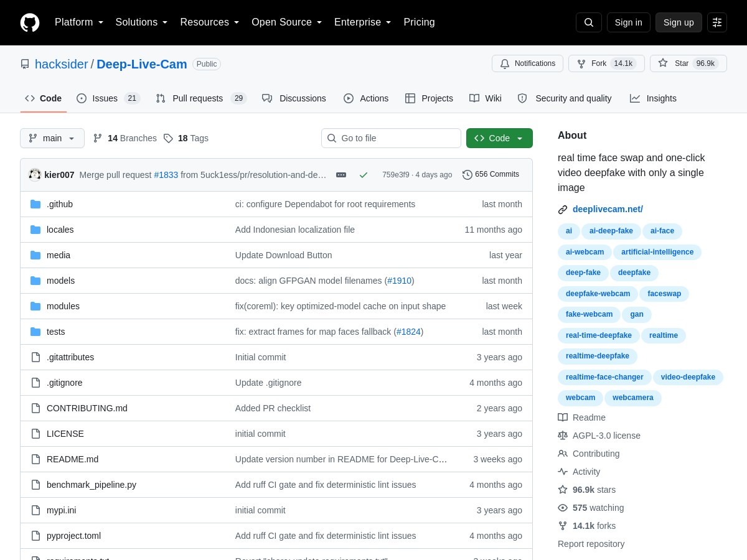747x560 pixels.
Task: Click the scale icon for AGPL-3.0 license
Action: pos(563,436)
